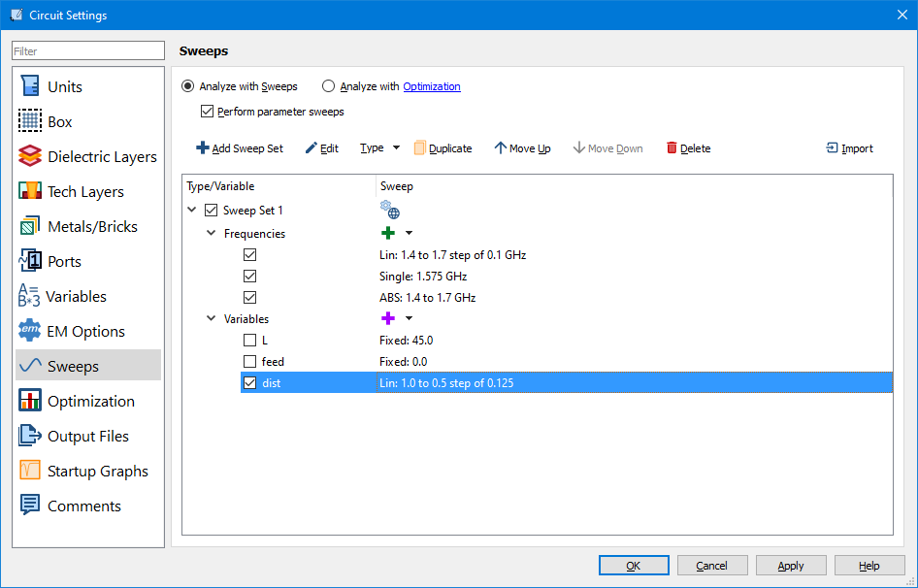The width and height of the screenshot is (918, 588).
Task: Click the Cancel button
Action: 712,566
